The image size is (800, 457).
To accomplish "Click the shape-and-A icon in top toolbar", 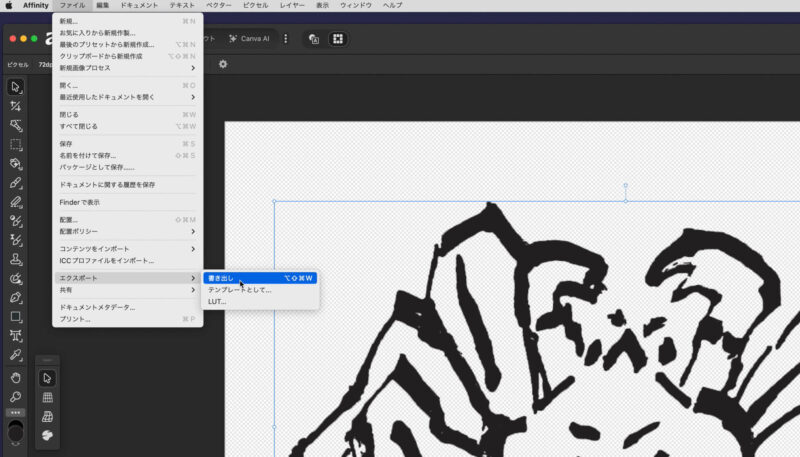I will tap(314, 39).
